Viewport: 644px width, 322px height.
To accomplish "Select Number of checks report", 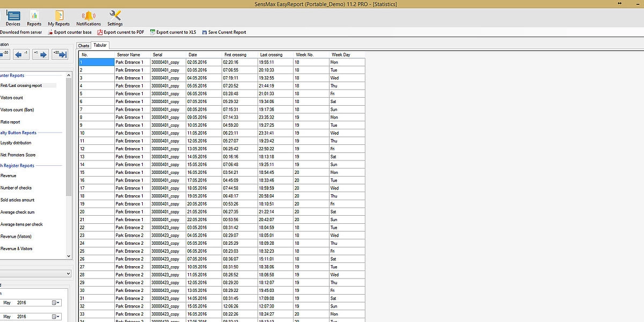I will click(17, 188).
